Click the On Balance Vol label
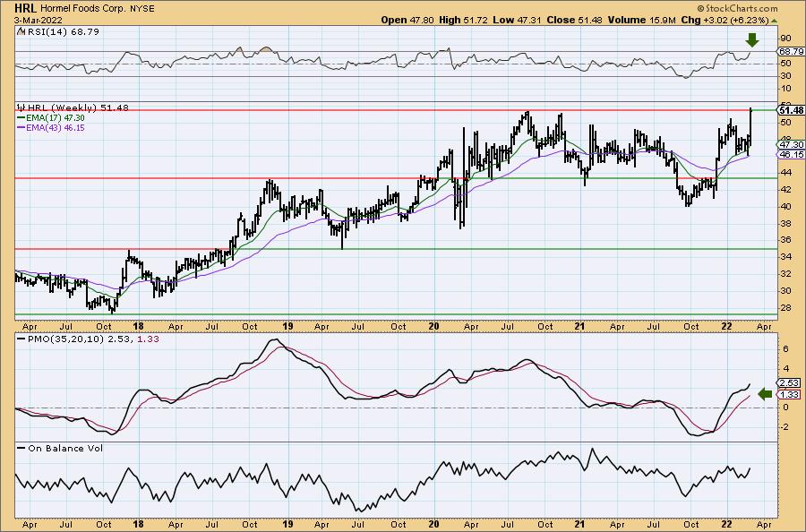 65,448
